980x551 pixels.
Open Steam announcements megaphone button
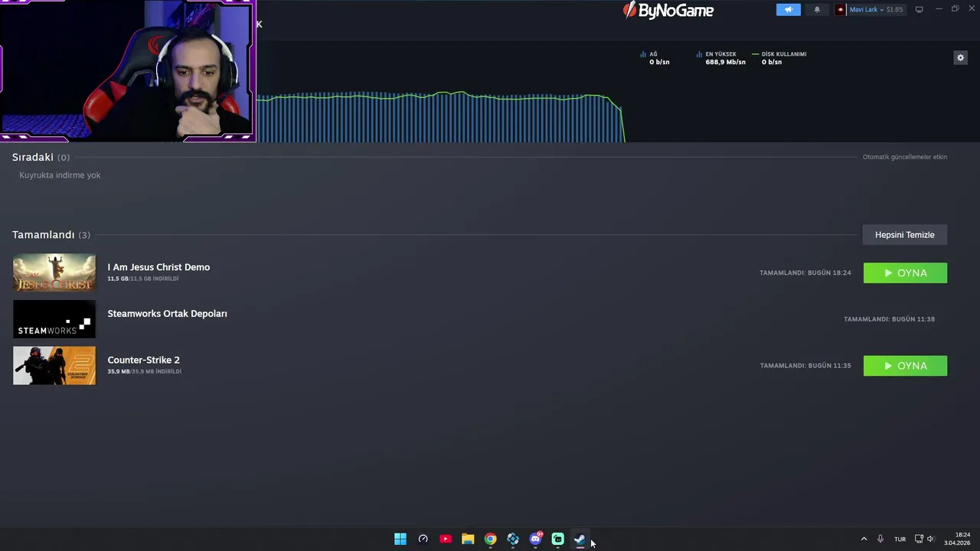[788, 10]
